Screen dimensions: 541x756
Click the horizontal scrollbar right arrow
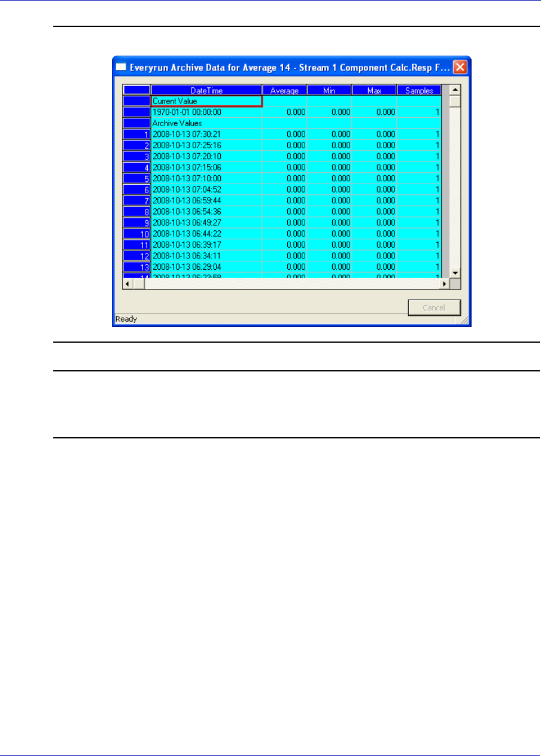point(444,283)
